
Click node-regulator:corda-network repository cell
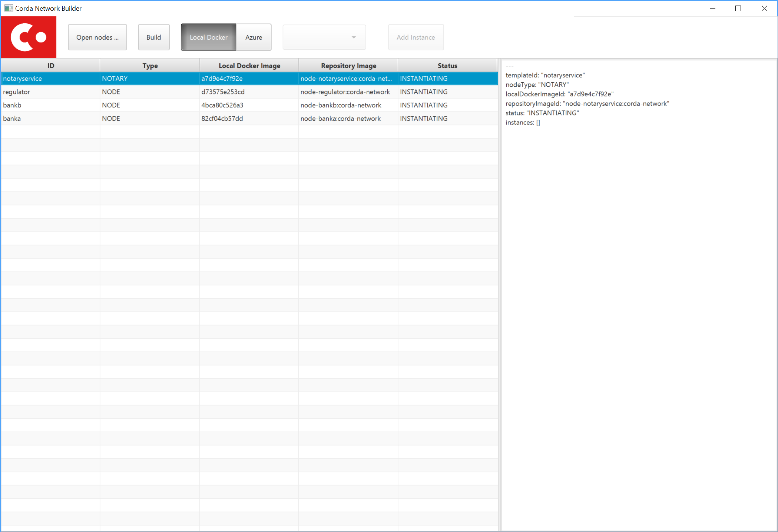click(348, 92)
